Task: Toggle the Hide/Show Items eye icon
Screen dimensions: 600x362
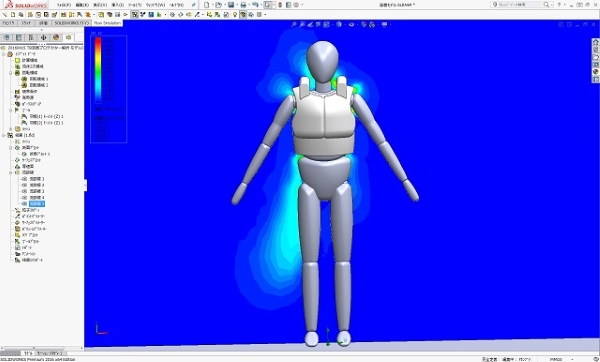Action: (351, 24)
